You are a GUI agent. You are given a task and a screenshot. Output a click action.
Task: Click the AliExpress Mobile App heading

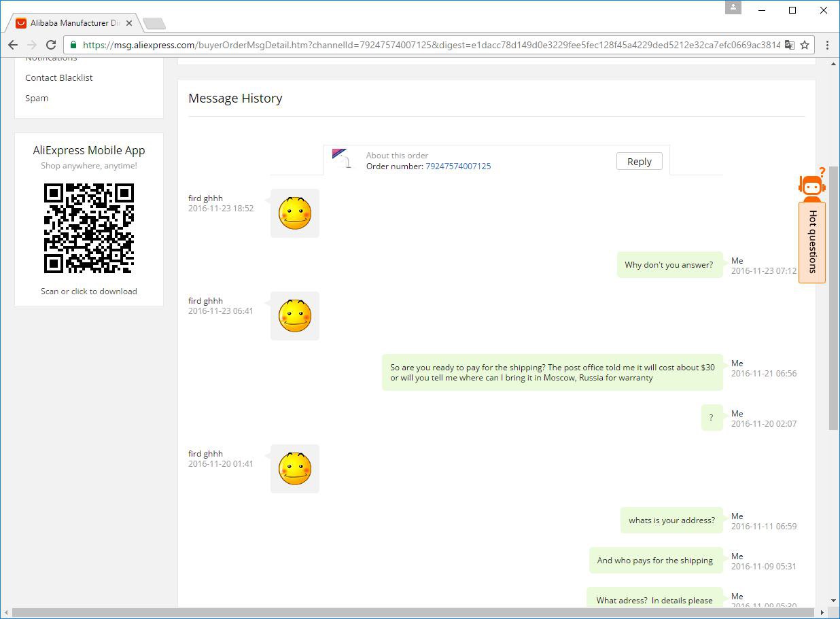point(89,150)
